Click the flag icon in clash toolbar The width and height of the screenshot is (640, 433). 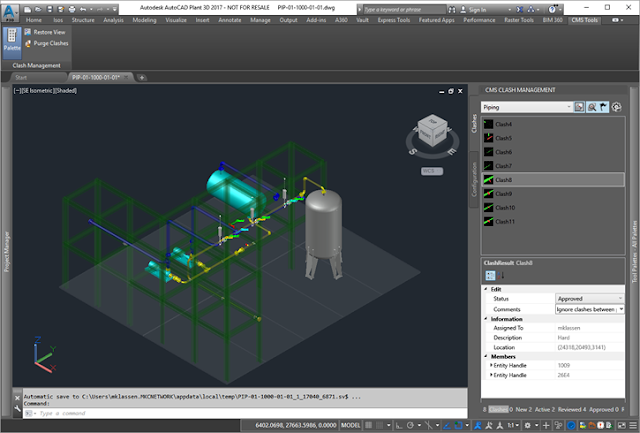605,105
